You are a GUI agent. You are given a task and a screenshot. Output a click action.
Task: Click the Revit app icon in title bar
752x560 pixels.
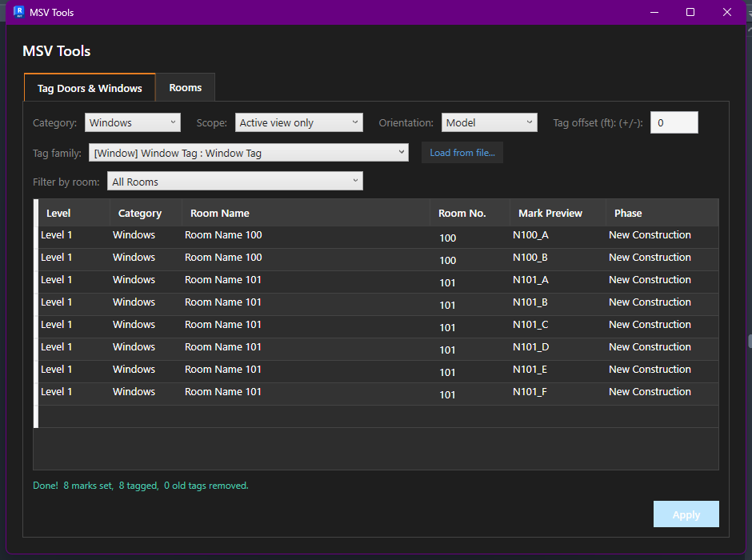coord(18,12)
